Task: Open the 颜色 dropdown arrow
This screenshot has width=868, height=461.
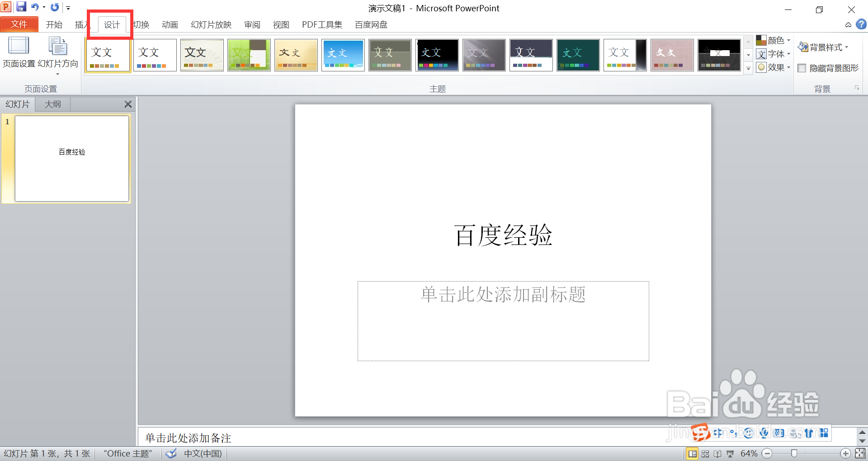Action: 788,40
